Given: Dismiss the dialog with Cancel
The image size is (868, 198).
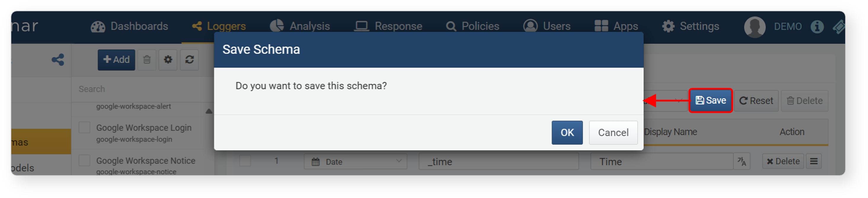Looking at the screenshot, I should pos(613,133).
